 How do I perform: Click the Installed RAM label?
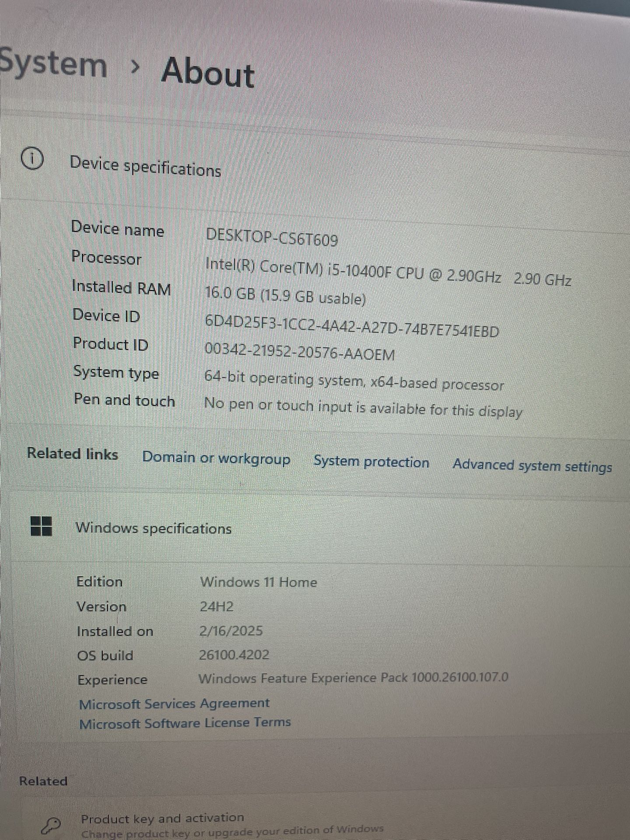pos(121,287)
